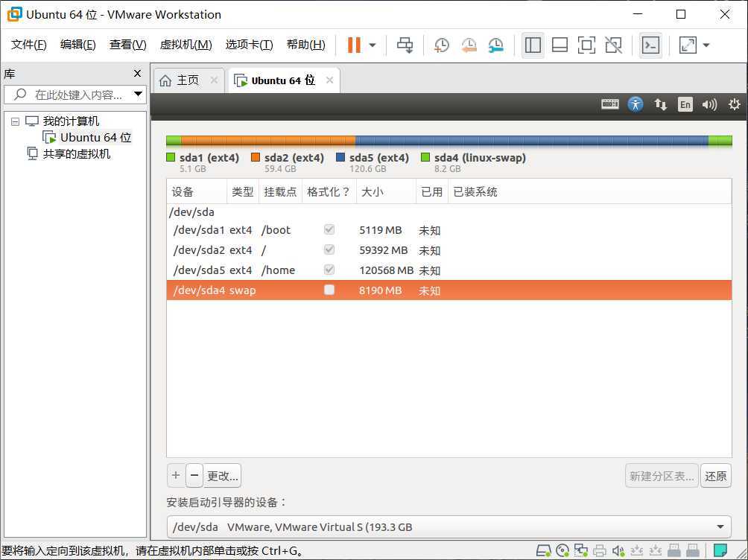Toggle format checkbox for /dev/sda4 swap

point(329,290)
